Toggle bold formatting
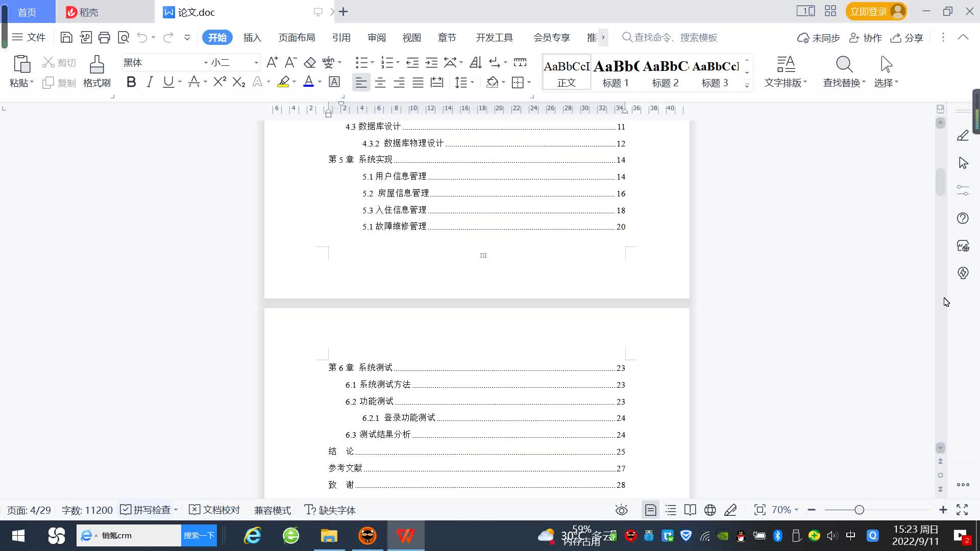This screenshot has height=551, width=980. [131, 82]
